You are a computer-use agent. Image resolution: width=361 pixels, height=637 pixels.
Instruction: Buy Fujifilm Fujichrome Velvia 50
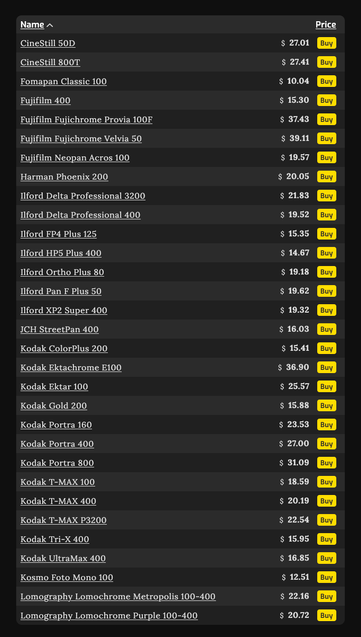[x=326, y=139]
